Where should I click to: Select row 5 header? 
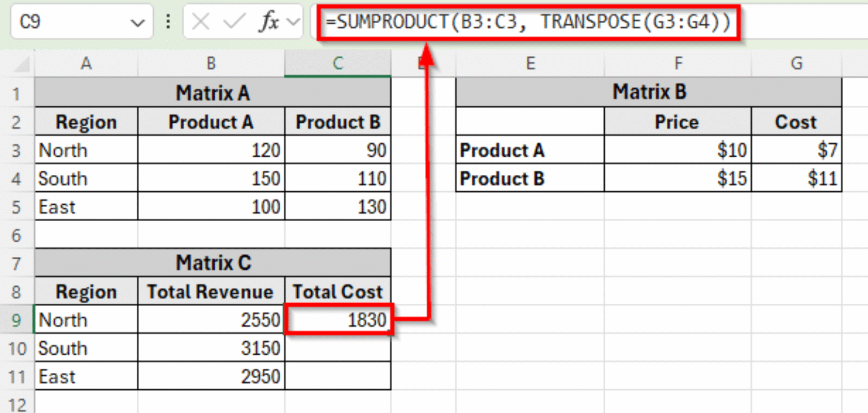tap(17, 206)
